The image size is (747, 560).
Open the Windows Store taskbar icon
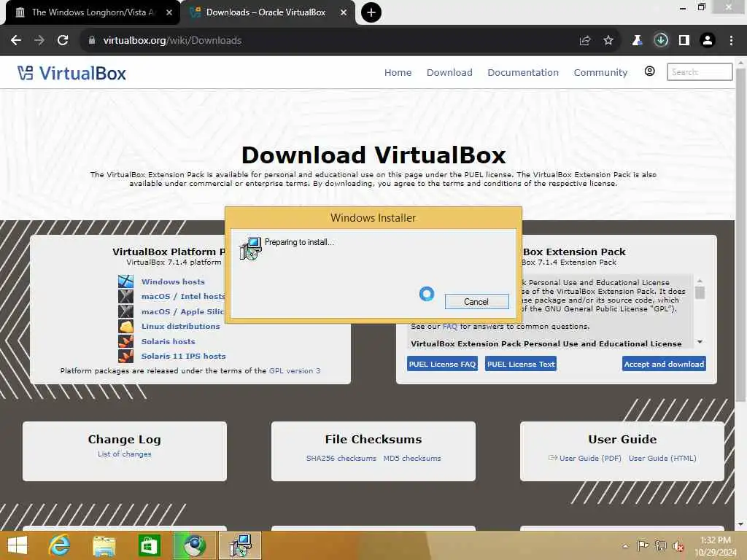point(149,545)
